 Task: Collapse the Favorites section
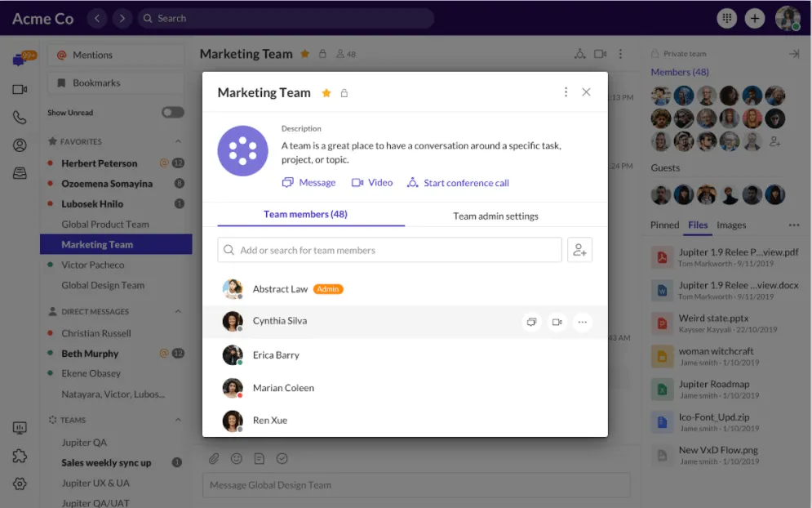tap(178, 141)
